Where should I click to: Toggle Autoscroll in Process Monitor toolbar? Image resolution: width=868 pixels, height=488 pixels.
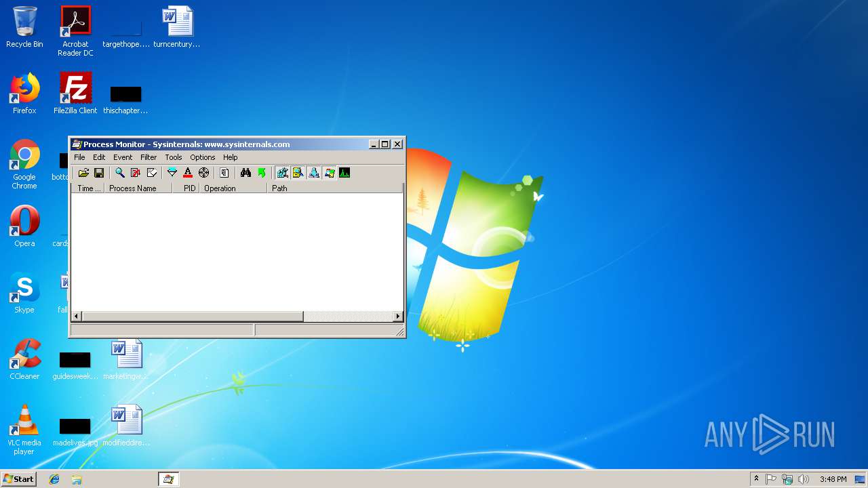coord(136,173)
